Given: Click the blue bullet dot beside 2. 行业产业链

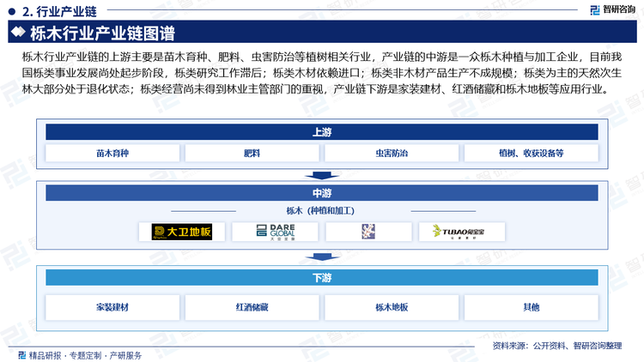Looking at the screenshot, I should (x=11, y=11).
